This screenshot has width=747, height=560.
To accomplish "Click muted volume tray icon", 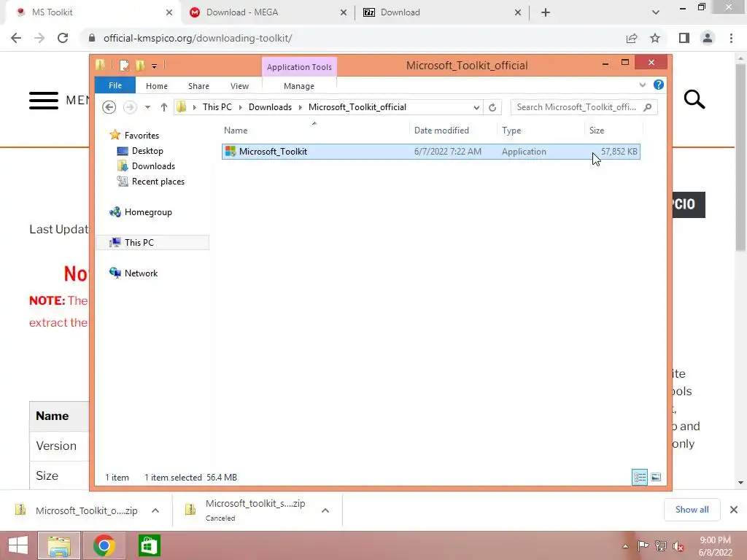I will (678, 546).
